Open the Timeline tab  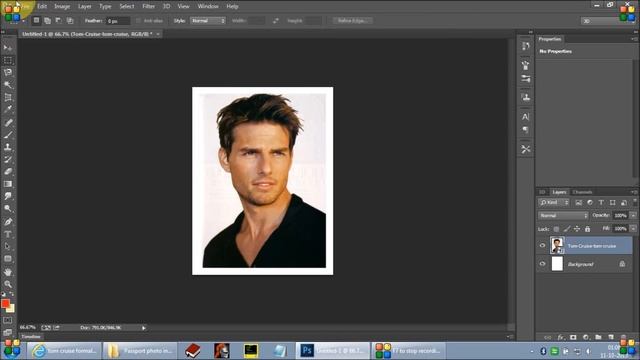pos(31,337)
